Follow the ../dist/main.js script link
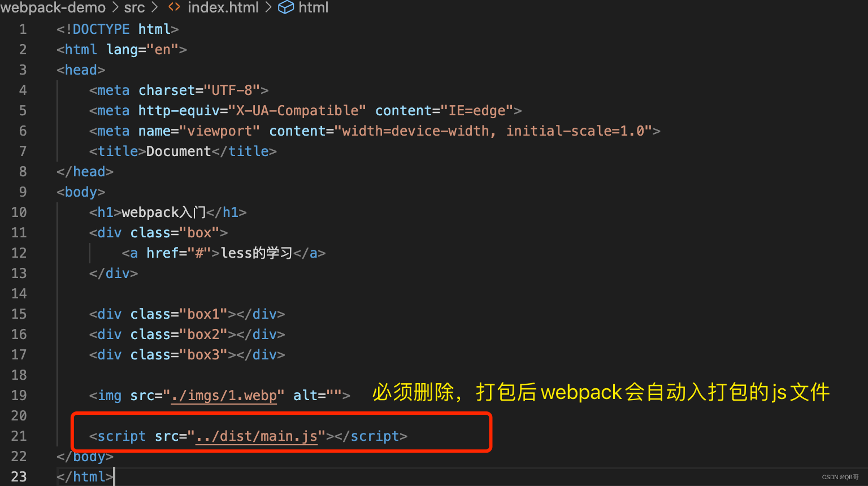Viewport: 868px width, 486px height. click(x=257, y=436)
